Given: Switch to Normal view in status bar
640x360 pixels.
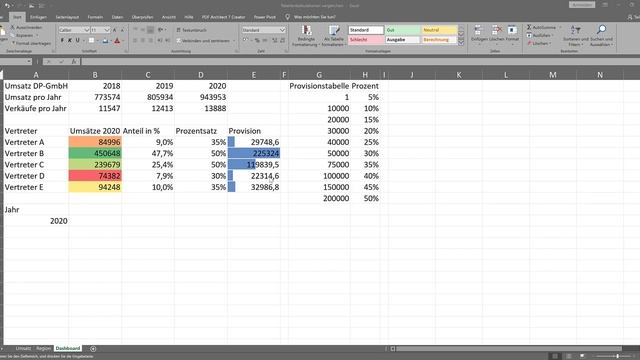Looking at the screenshot, I should pyautogui.click(x=555, y=356).
